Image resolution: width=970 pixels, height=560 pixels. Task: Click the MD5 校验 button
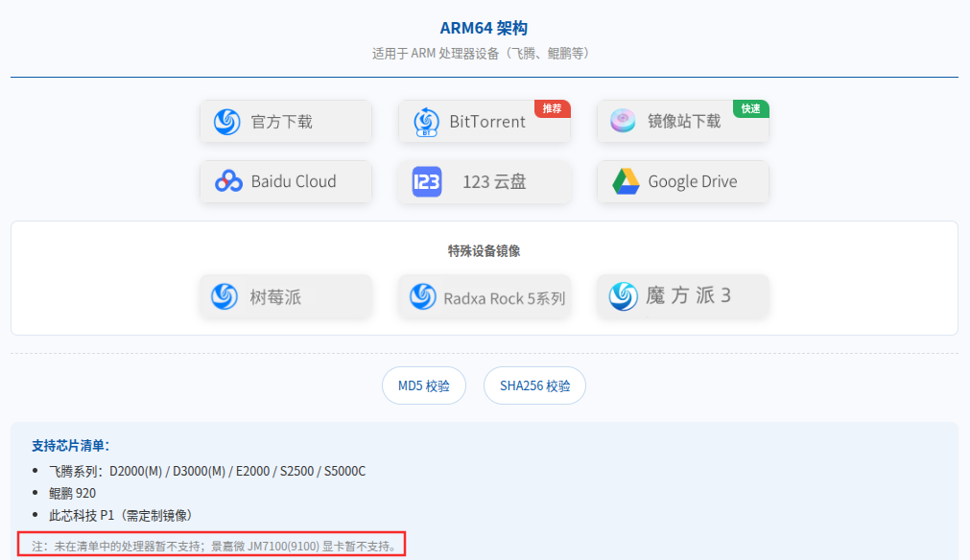point(424,385)
